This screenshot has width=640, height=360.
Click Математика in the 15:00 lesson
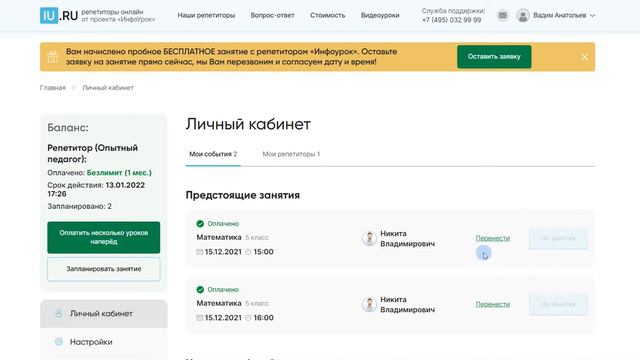(x=219, y=238)
